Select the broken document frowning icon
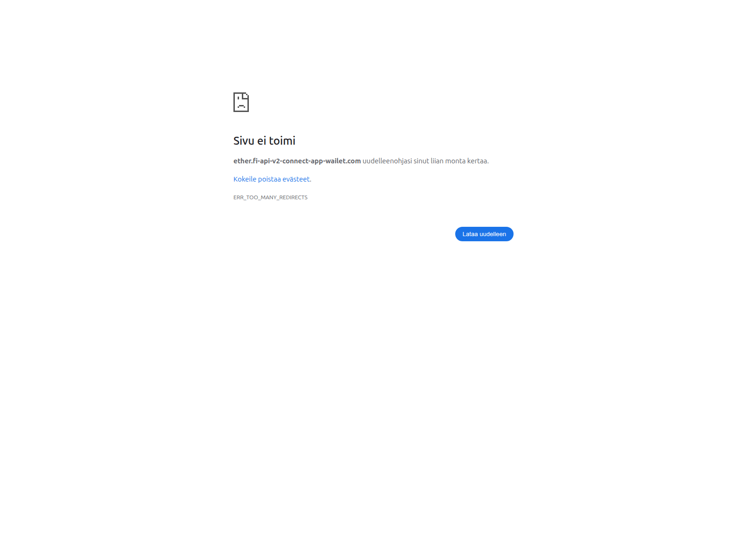747x560 pixels. pos(241,102)
